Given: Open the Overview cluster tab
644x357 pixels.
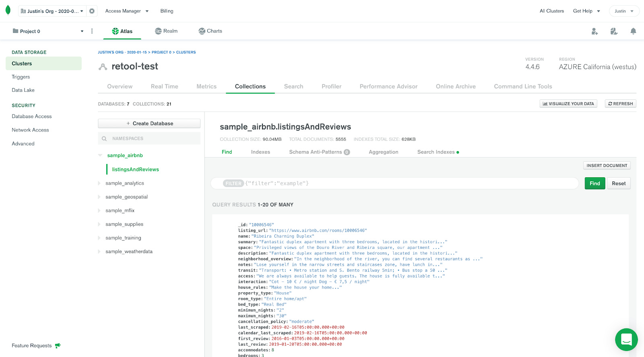Looking at the screenshot, I should click(x=120, y=86).
